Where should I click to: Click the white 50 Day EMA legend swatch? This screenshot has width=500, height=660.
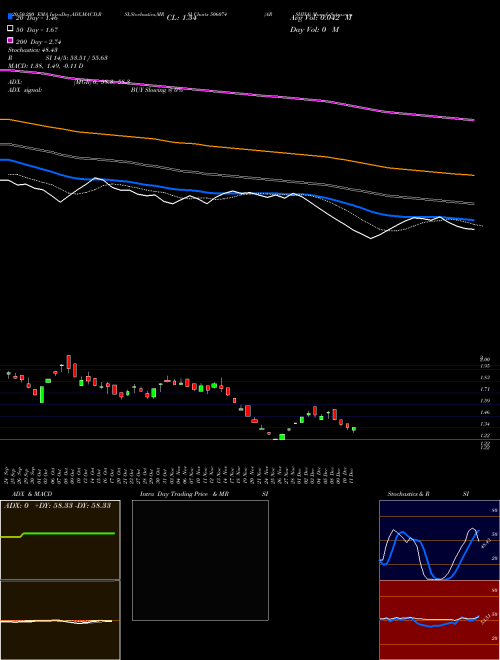pyautogui.click(x=10, y=29)
